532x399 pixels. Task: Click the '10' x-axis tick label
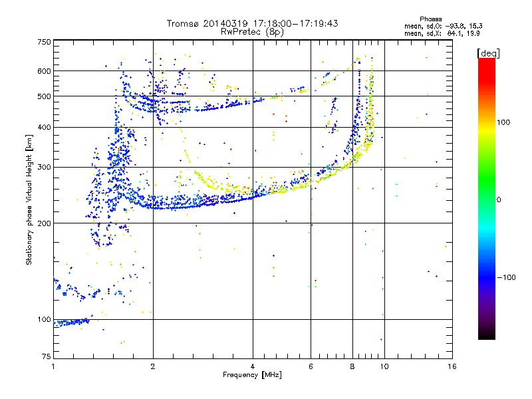coord(384,366)
